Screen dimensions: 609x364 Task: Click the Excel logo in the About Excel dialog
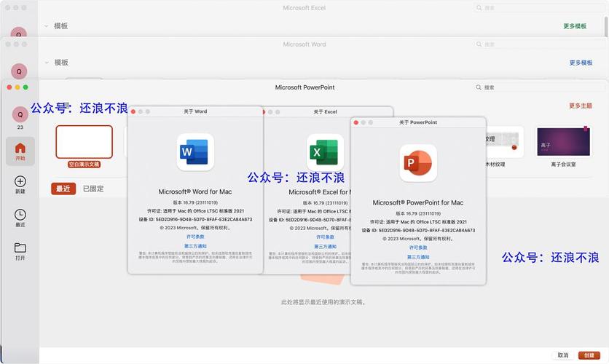(x=325, y=152)
